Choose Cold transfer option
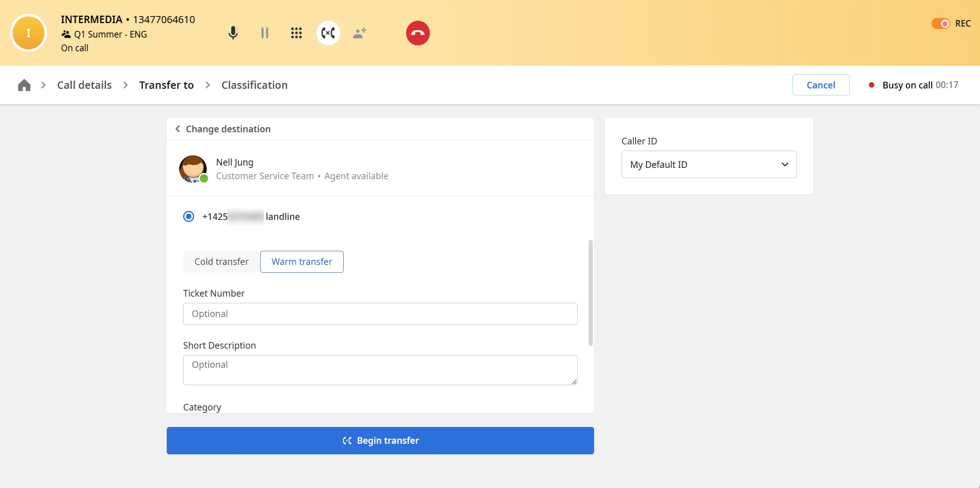980x488 pixels. pyautogui.click(x=222, y=261)
